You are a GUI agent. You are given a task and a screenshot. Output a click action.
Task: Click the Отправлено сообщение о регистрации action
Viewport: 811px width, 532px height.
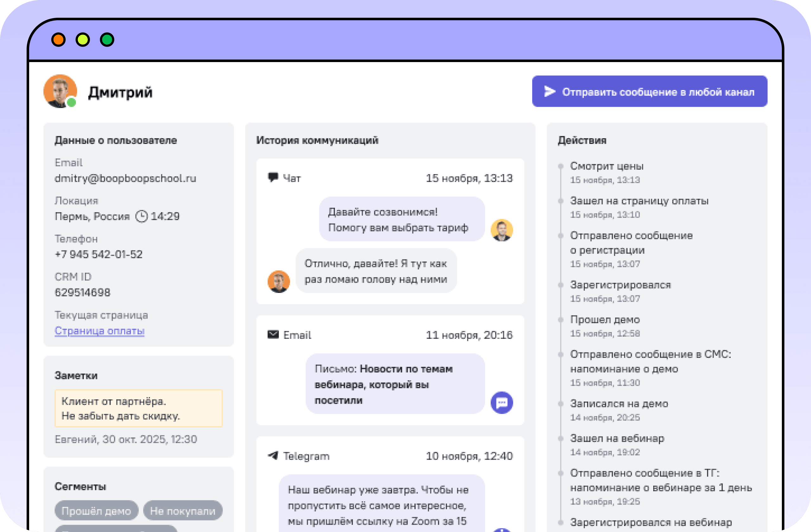click(x=631, y=249)
